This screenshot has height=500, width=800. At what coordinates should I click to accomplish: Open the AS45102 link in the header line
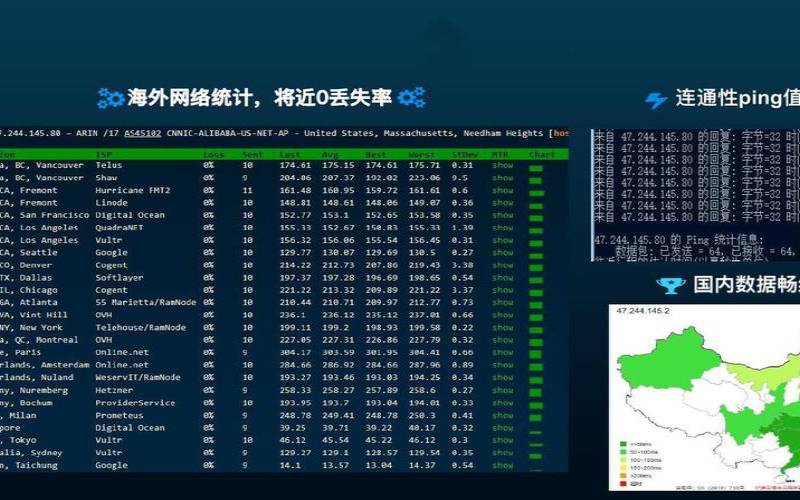(x=142, y=133)
